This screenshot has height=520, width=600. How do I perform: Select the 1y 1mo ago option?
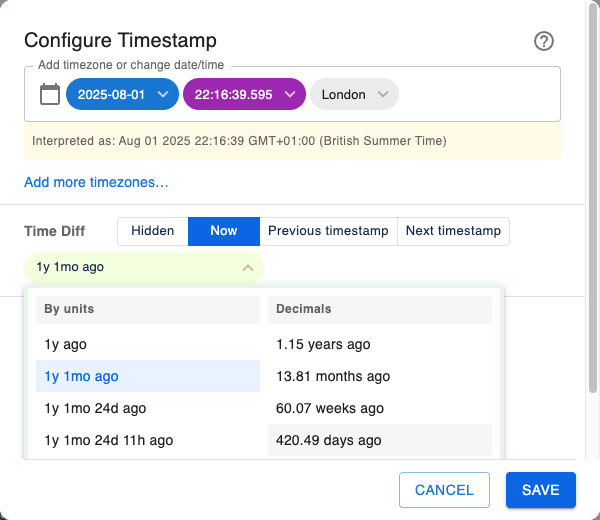coord(148,376)
